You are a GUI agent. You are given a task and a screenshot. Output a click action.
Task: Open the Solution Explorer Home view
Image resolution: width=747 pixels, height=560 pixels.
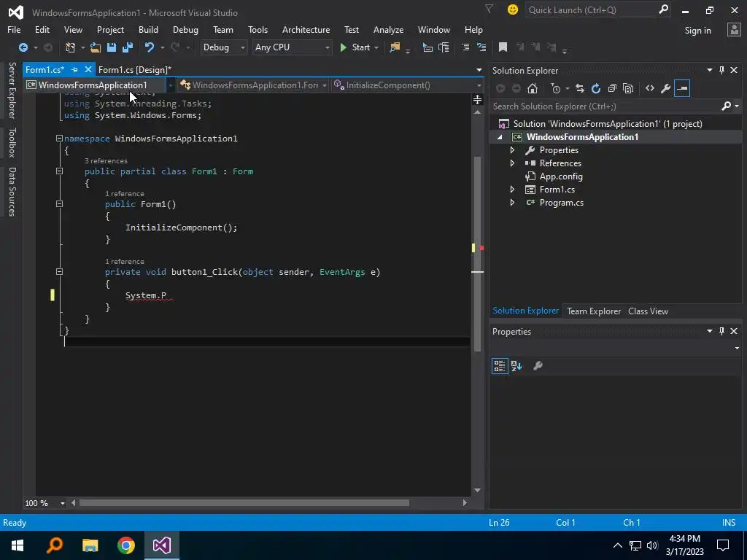point(533,88)
